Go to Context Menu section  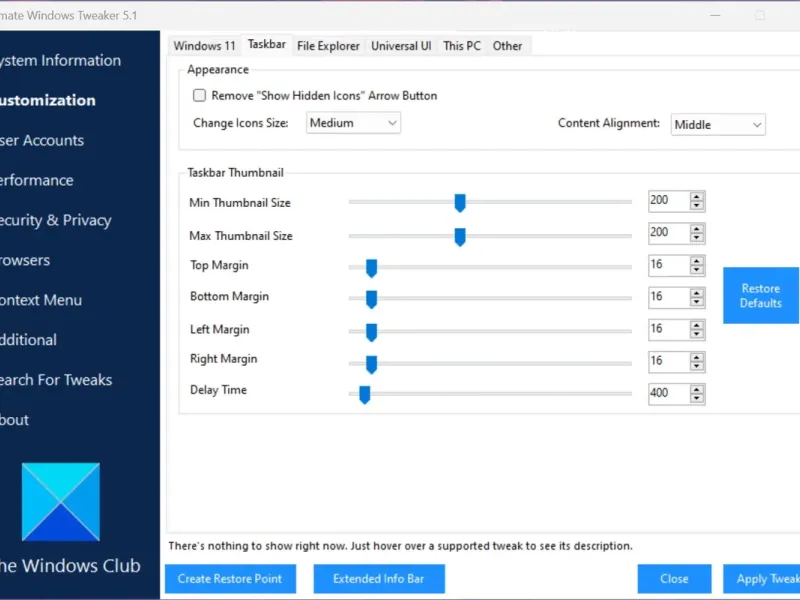(41, 300)
